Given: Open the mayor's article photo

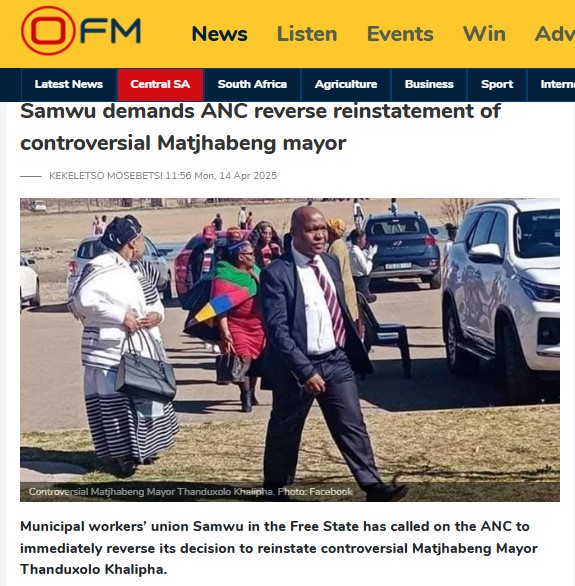Looking at the screenshot, I should (x=290, y=349).
